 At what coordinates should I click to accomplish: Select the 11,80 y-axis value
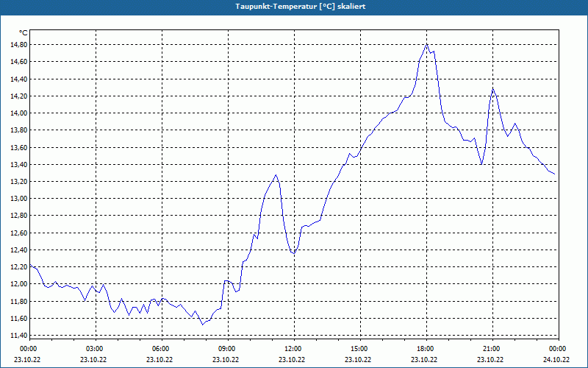pos(19,302)
